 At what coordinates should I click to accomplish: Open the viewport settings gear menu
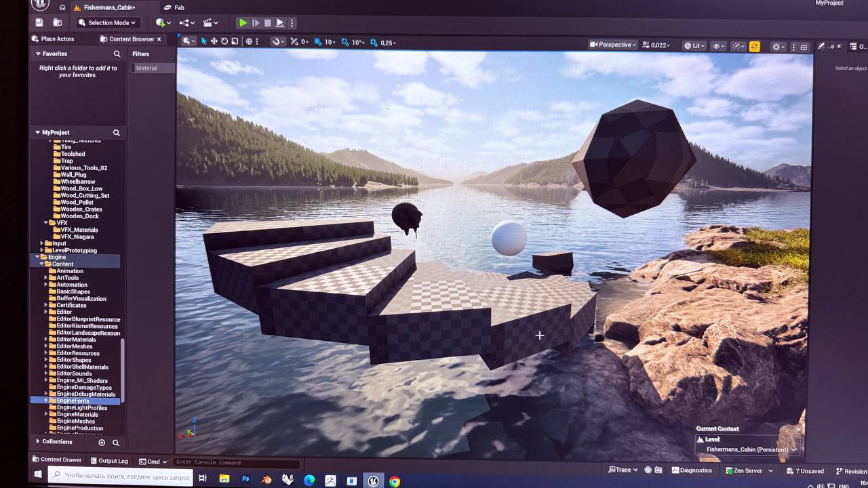pyautogui.click(x=778, y=47)
